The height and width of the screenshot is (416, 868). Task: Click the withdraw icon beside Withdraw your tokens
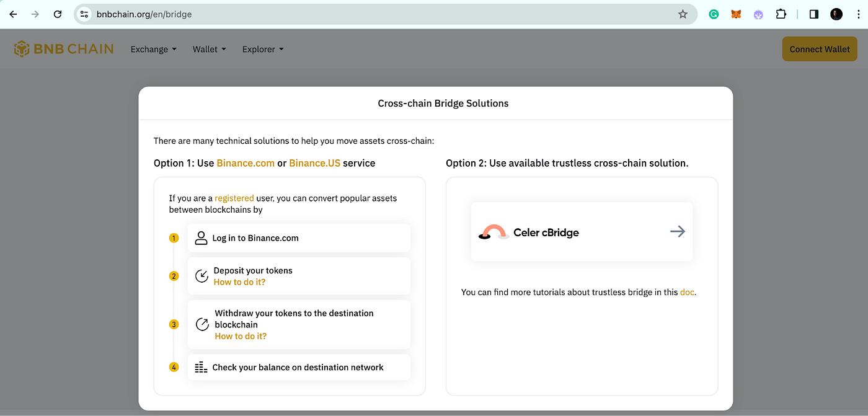[x=202, y=324]
